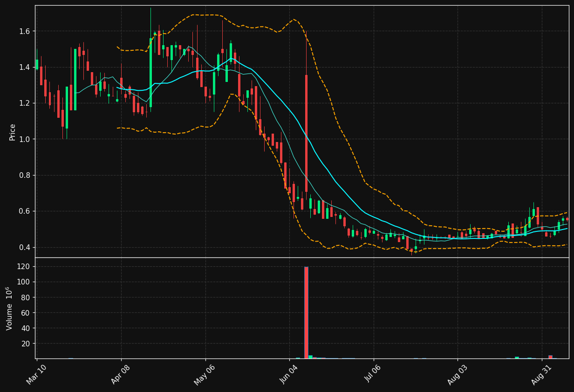The height and width of the screenshot is (392, 574).
Task: Click the 1.6 price axis value
Action: [24, 31]
